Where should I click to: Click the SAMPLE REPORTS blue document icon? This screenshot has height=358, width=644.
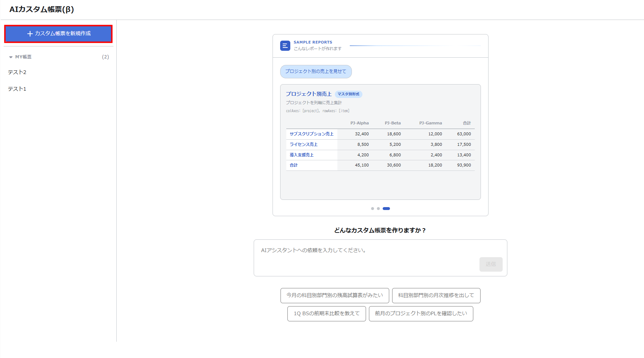[285, 46]
